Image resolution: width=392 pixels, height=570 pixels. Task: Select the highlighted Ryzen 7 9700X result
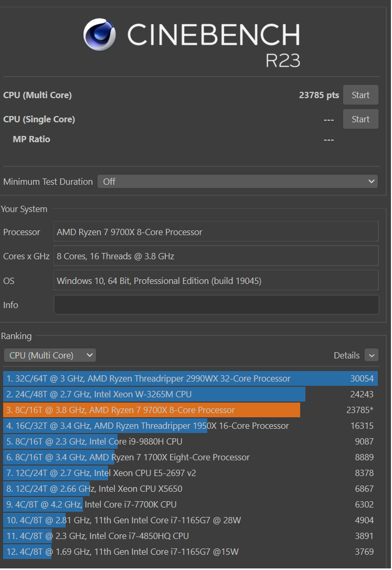pyautogui.click(x=190, y=410)
